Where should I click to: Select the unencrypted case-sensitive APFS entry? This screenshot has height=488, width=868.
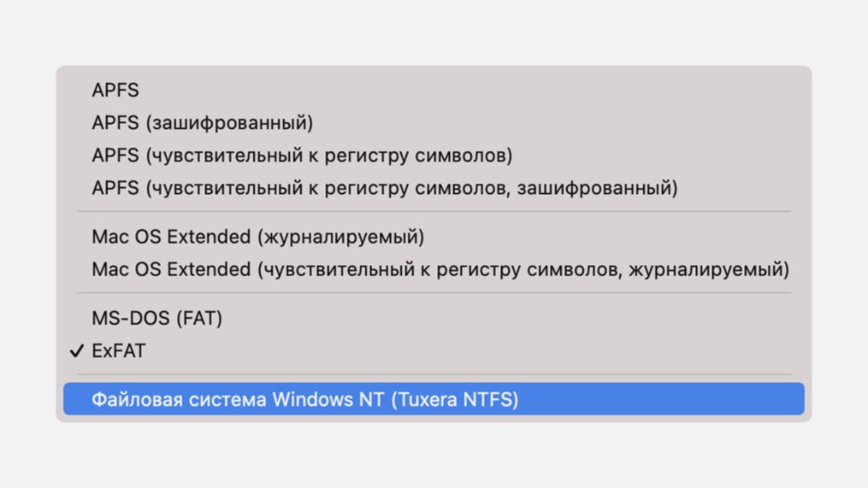point(302,156)
